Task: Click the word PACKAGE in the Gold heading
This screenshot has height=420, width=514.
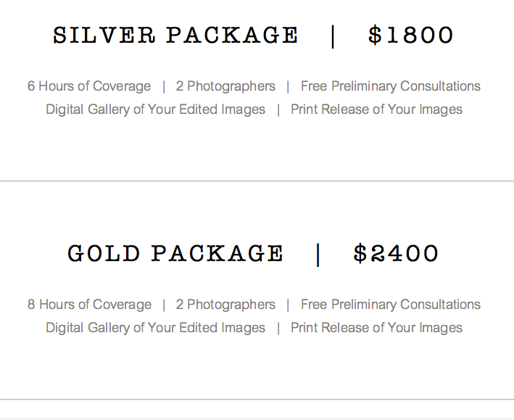Action: [x=217, y=253]
